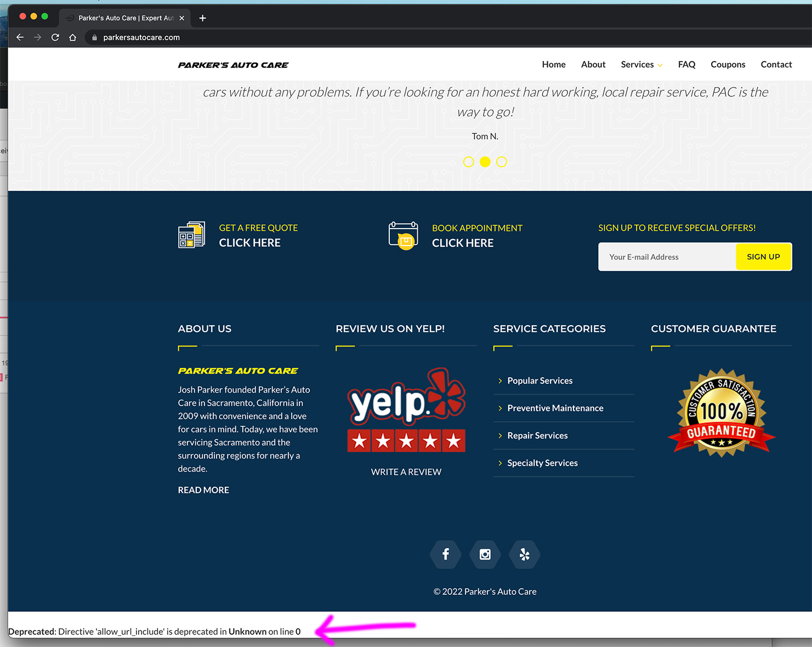812x647 pixels.
Task: Open the Facebook social icon
Action: (446, 554)
